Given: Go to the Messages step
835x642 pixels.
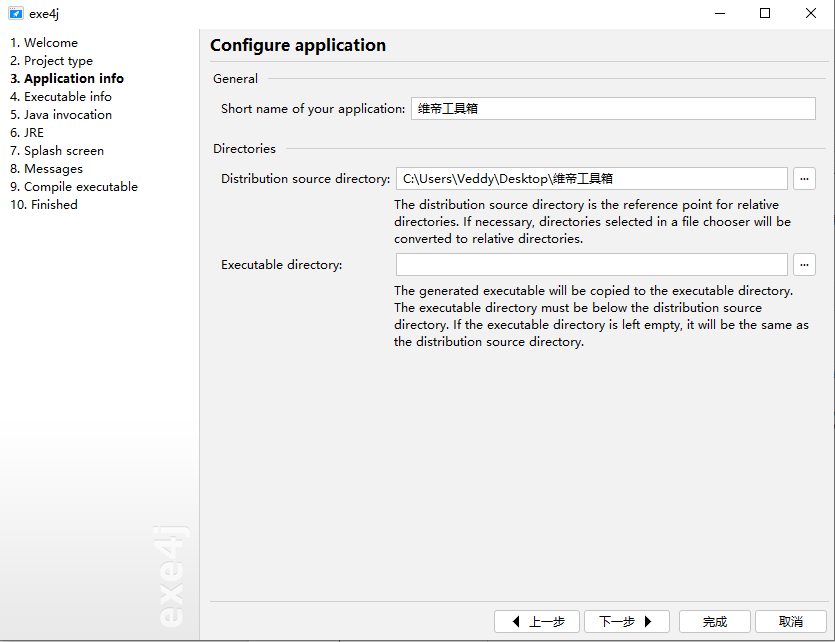Looking at the screenshot, I should (46, 169).
